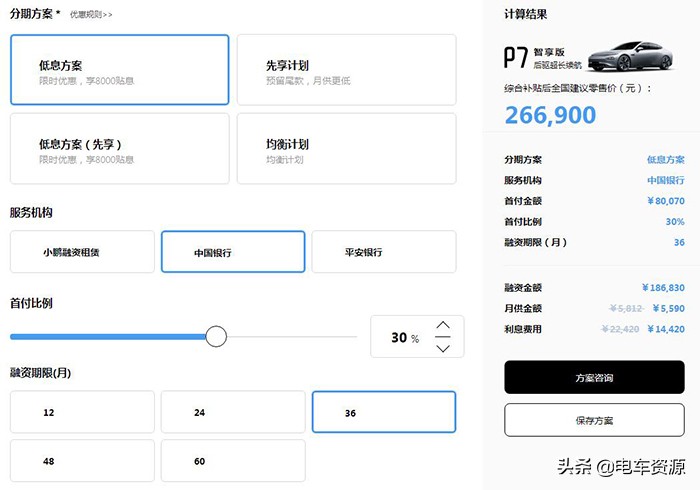Click the 保存方案 button
The height and width of the screenshot is (490, 700).
[x=594, y=420]
